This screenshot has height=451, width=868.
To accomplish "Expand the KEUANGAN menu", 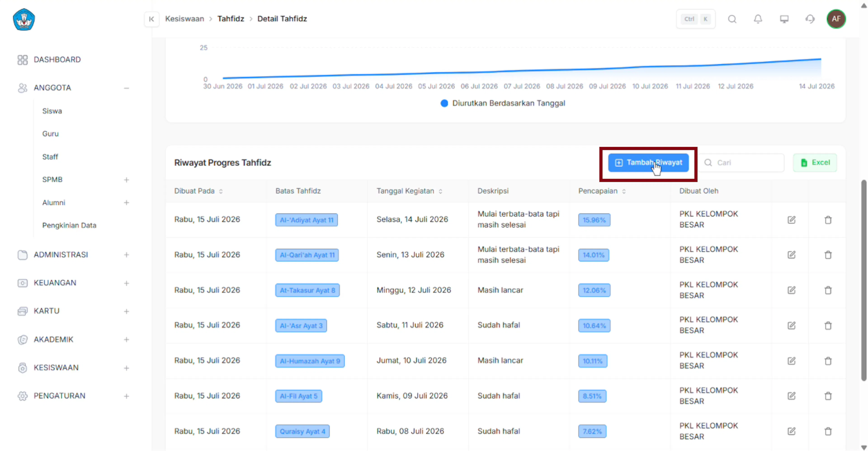I will [126, 283].
